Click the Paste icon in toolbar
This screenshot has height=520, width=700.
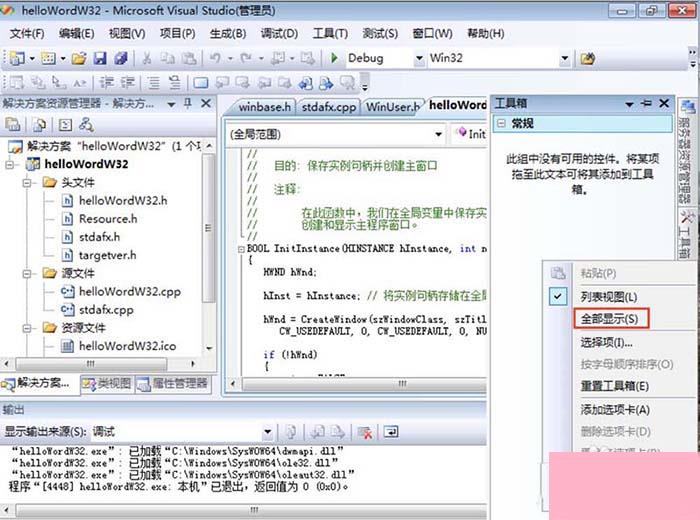(189, 58)
